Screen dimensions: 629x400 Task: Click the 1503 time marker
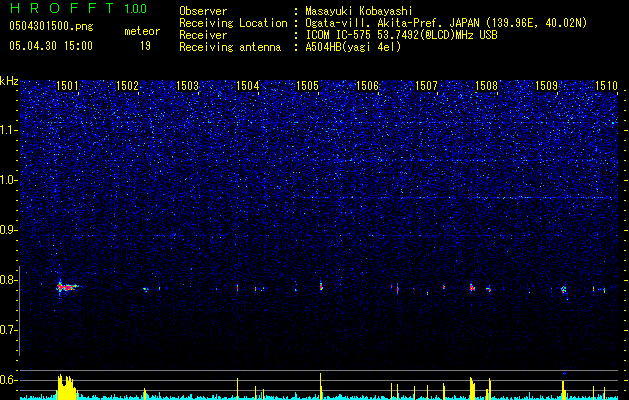pyautogui.click(x=187, y=85)
